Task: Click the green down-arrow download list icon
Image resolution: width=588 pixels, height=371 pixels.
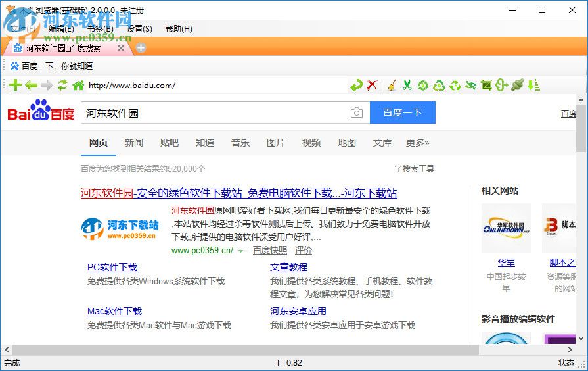Action: point(533,86)
